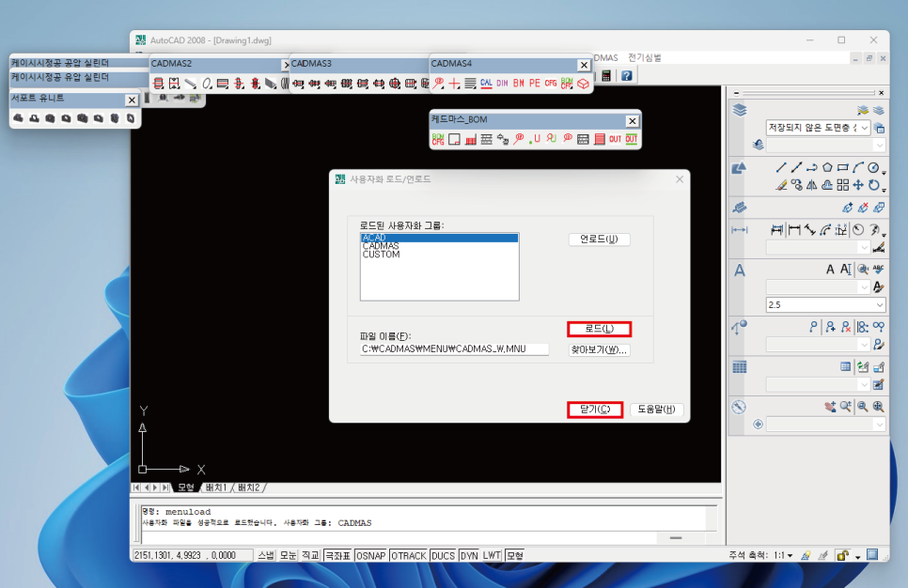
Task: Toggle OTRACK in status bar
Action: pyautogui.click(x=408, y=555)
